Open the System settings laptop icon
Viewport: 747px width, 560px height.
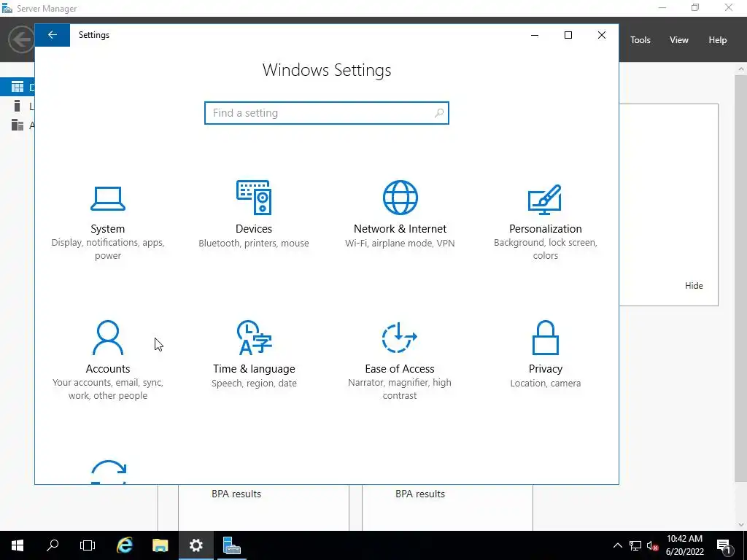108,198
